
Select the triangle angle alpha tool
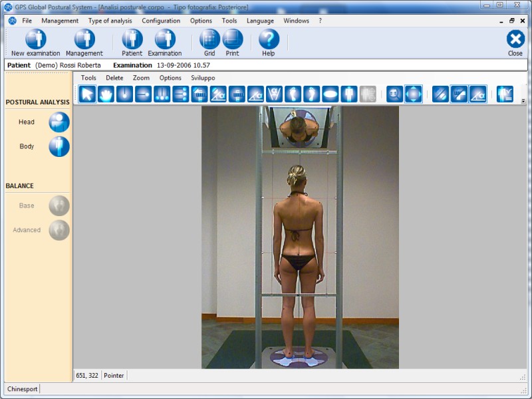[255, 94]
